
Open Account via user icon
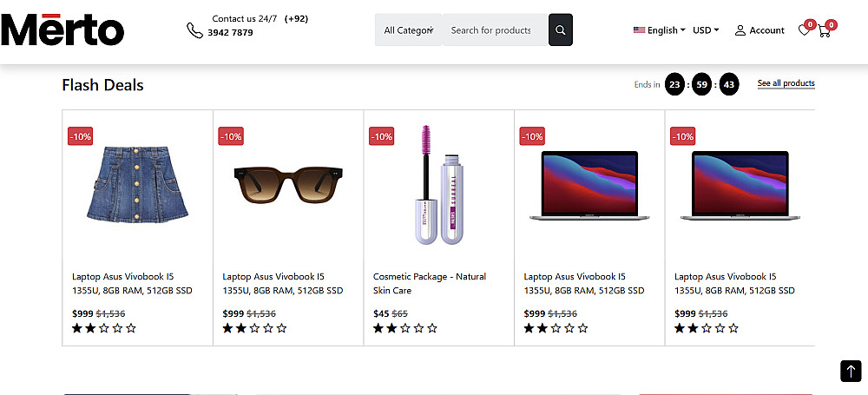[740, 30]
